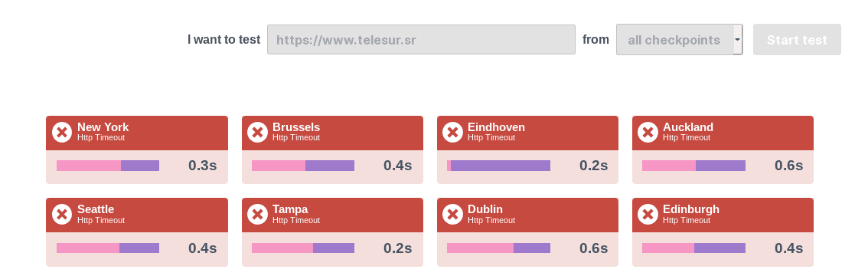
Task: Click the Edinburgh error X icon
Action: point(648,215)
